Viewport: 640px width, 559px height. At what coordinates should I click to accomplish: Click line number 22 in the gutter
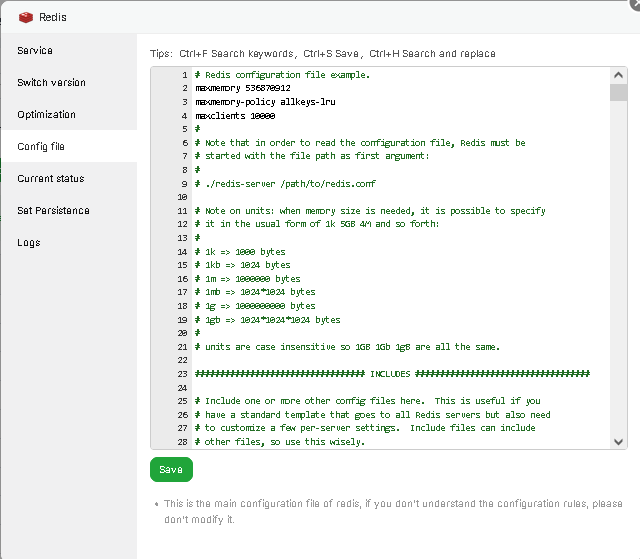coord(182,360)
